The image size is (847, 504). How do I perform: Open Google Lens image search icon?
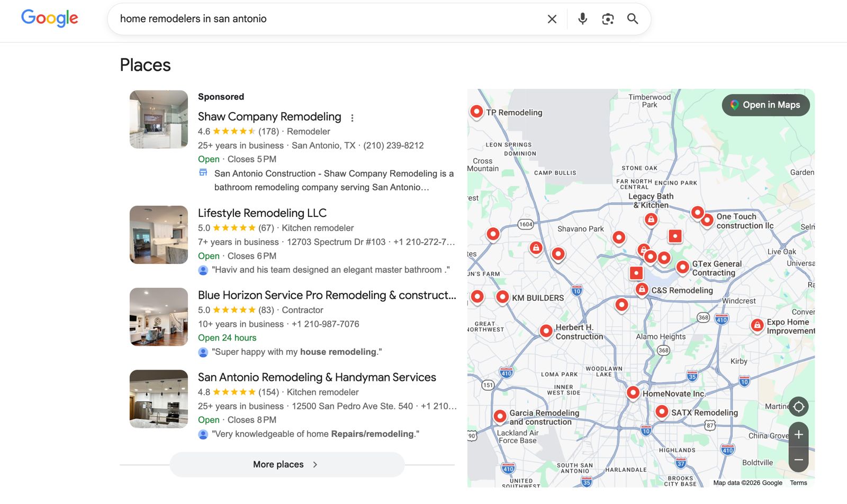coord(608,19)
